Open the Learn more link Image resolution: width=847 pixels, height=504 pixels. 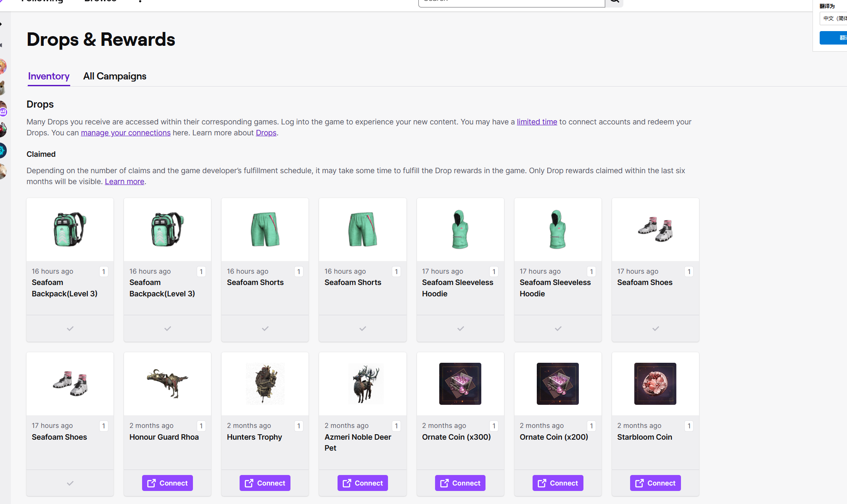pos(124,182)
